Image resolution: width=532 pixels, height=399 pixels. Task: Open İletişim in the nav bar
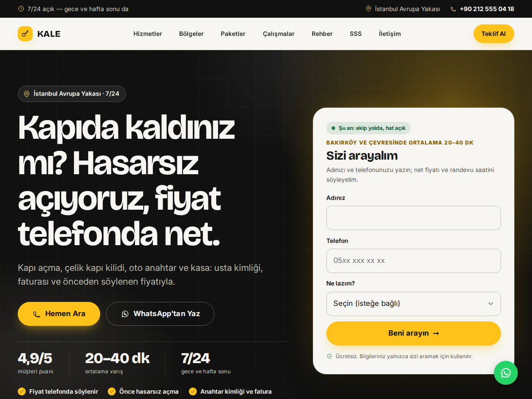point(390,34)
